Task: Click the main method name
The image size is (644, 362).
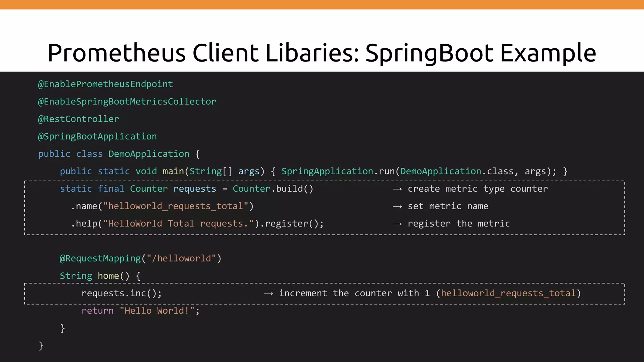Action: 173,171
